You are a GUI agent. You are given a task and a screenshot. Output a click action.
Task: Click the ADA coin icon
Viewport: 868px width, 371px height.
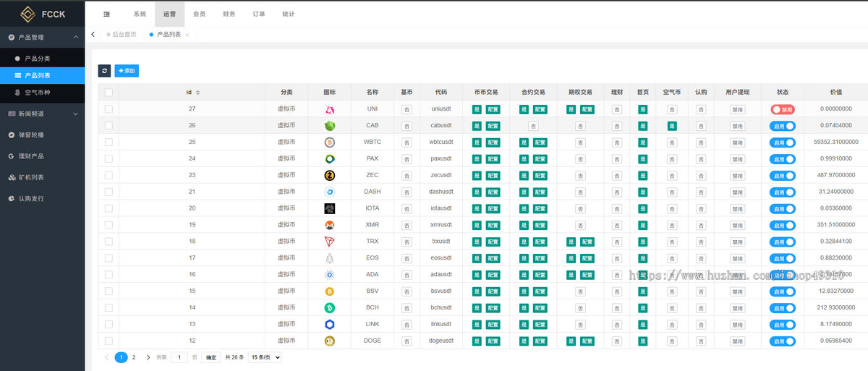(330, 275)
